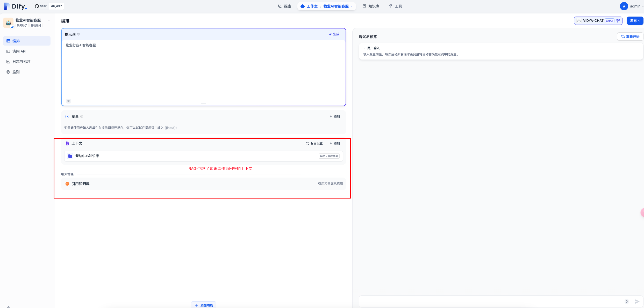
Task: Add a context knowledge base with 添加
Action: click(335, 143)
